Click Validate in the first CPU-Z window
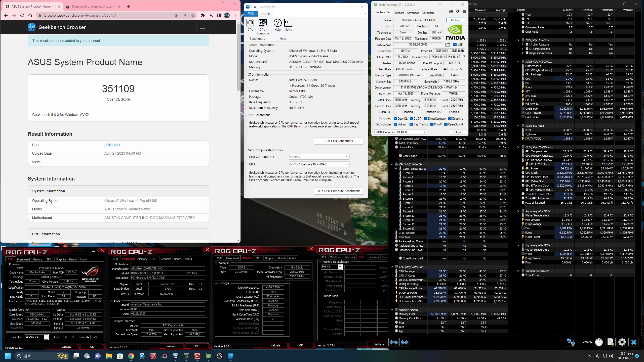The width and height of the screenshot is (644, 362). (66, 347)
